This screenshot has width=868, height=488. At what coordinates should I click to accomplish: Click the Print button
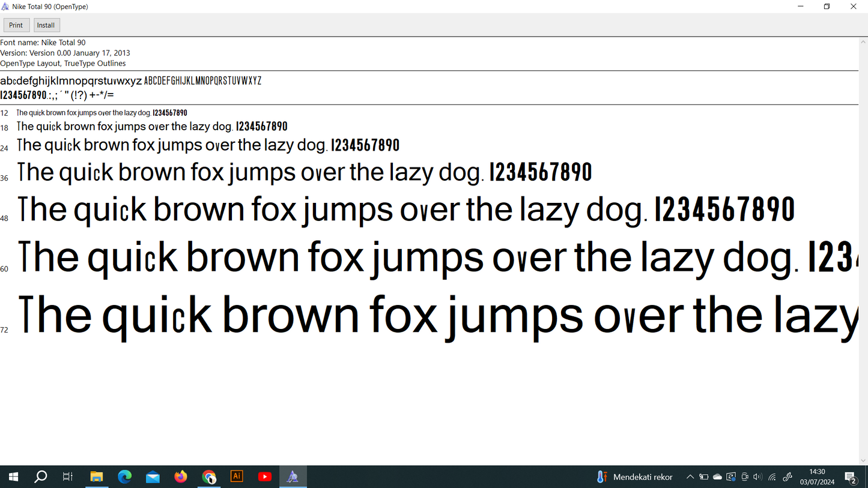16,25
